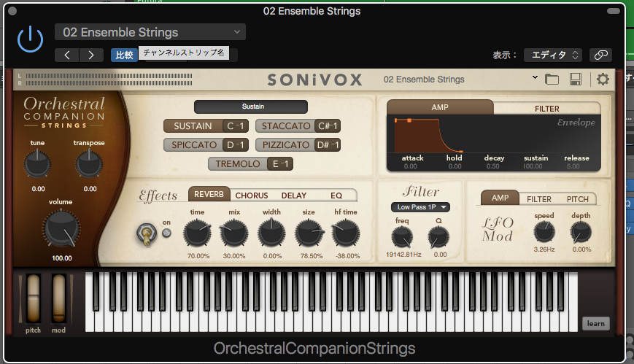Open the Sonivox preset name dropdown arrow
634x364 pixels.
pos(535,77)
